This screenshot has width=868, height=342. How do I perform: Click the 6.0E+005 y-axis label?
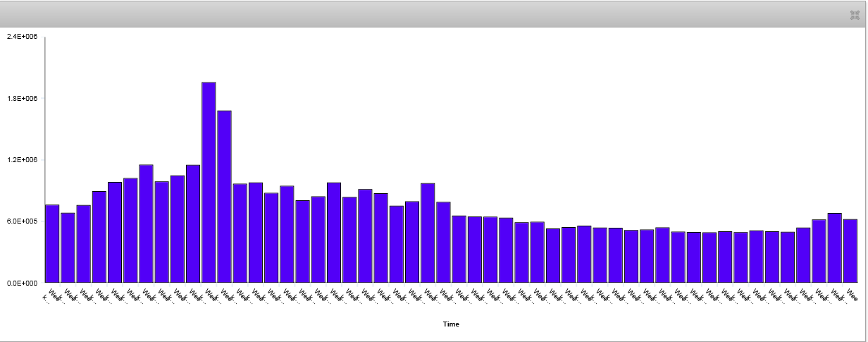click(22, 221)
